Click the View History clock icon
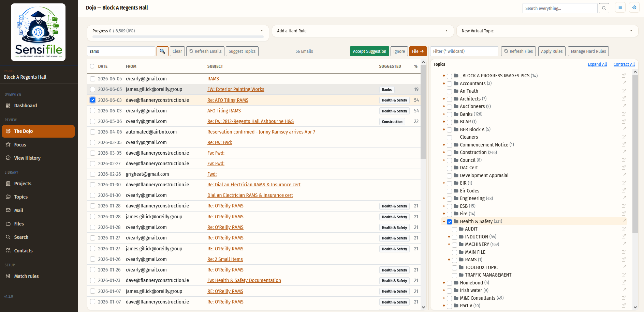Viewport: 644px width, 312px height. click(8, 158)
